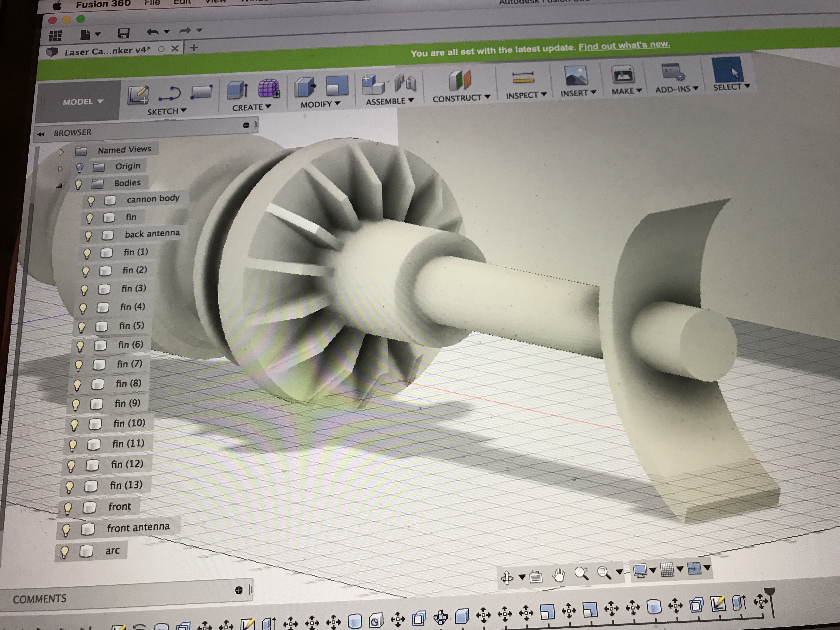This screenshot has width=840, height=630.
Task: Collapse the Bodies folder
Action: pyautogui.click(x=59, y=186)
